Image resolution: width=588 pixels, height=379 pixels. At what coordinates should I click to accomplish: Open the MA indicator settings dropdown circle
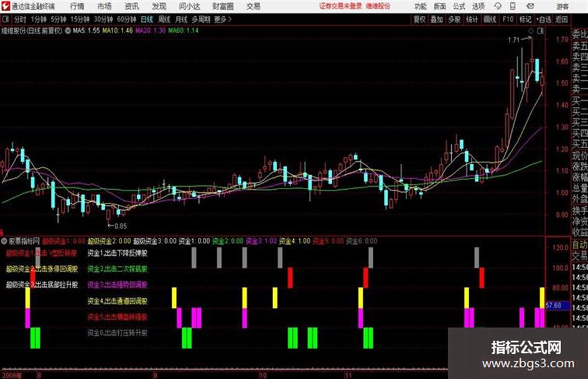click(68, 30)
